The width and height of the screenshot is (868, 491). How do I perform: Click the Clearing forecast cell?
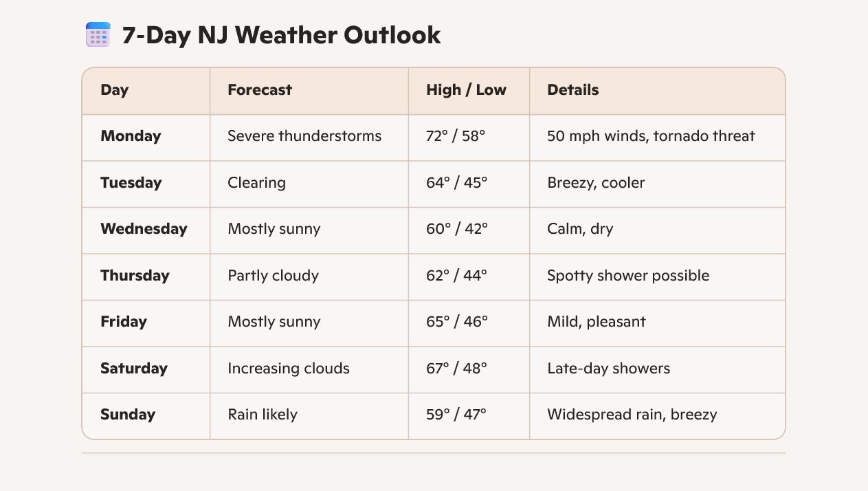(x=256, y=183)
